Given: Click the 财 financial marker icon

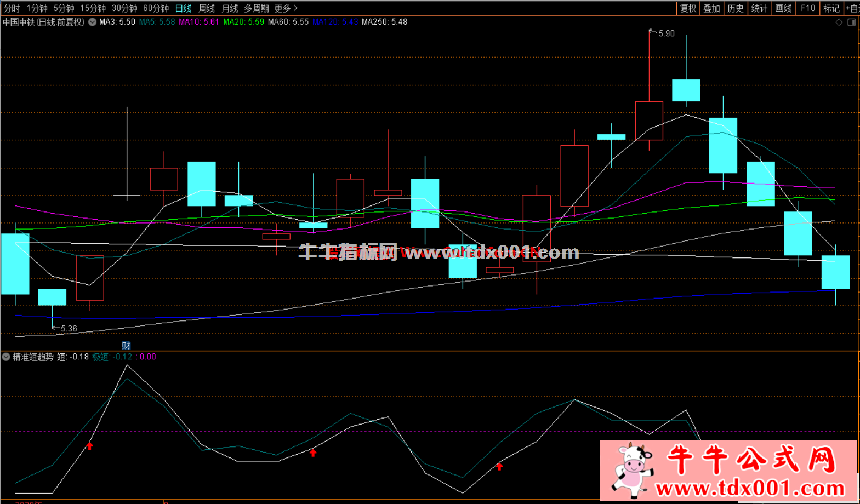Looking at the screenshot, I should pyautogui.click(x=126, y=346).
